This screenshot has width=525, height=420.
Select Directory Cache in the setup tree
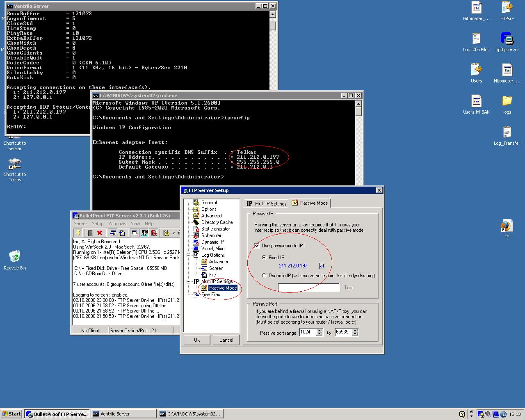217,222
